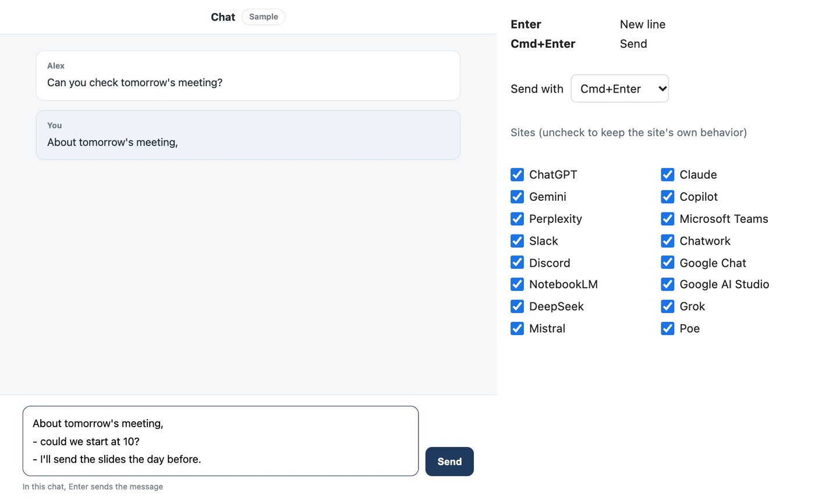Click the Sites section description text

pos(629,132)
